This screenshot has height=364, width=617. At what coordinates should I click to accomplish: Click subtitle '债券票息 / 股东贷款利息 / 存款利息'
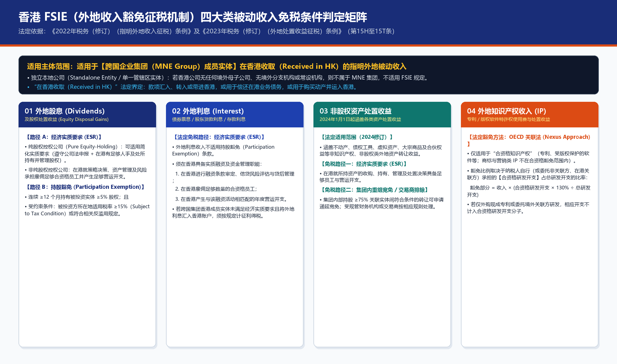coord(209,119)
